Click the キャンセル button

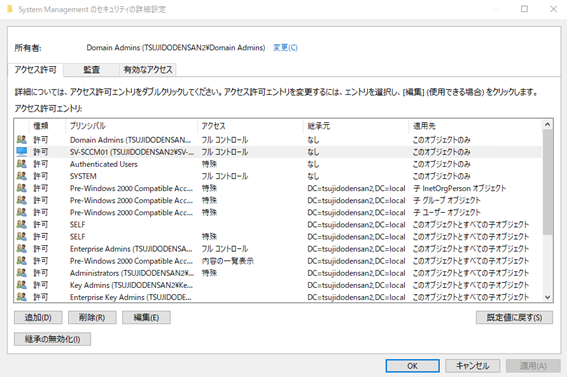[473, 366]
